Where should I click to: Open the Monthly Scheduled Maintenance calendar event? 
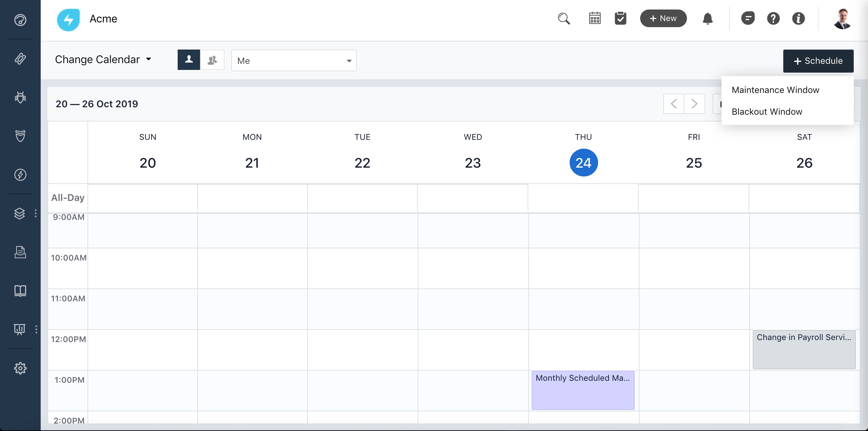(x=583, y=390)
